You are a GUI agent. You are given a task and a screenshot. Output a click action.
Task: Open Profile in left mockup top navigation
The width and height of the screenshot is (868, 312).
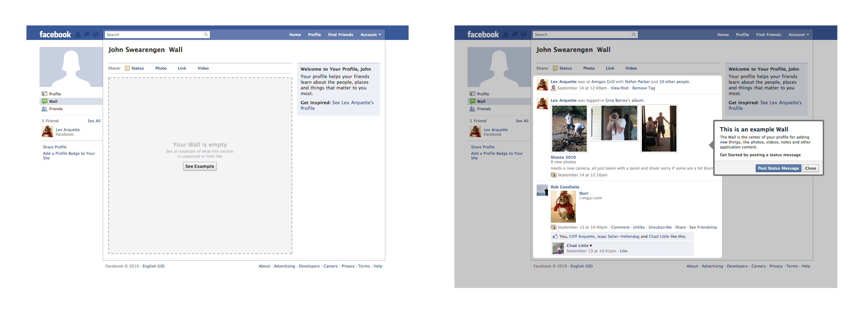314,35
